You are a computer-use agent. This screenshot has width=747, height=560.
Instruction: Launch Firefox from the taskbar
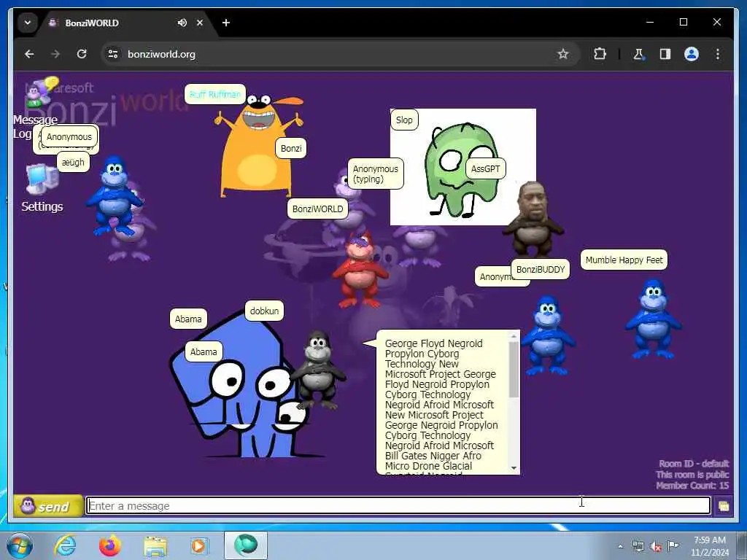[110, 545]
